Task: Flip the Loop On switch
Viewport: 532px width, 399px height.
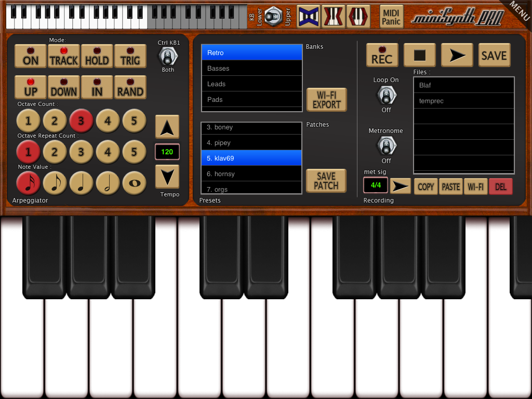Action: [387, 95]
